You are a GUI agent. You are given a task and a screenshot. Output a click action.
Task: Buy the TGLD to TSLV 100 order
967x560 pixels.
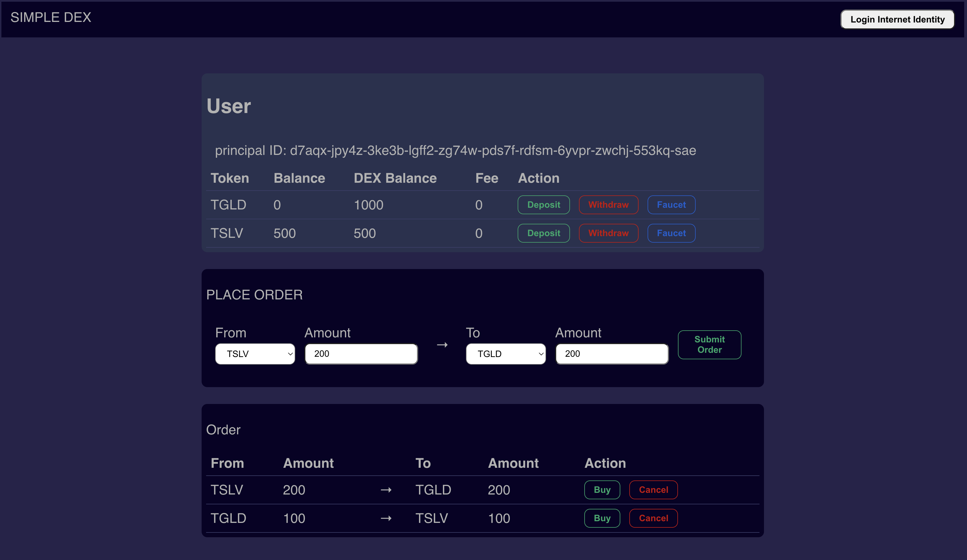[602, 518]
